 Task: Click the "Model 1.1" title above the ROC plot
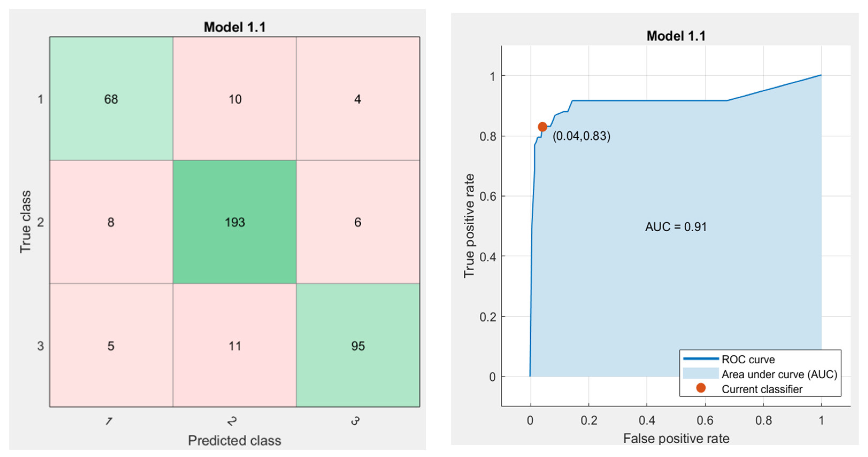(x=676, y=36)
